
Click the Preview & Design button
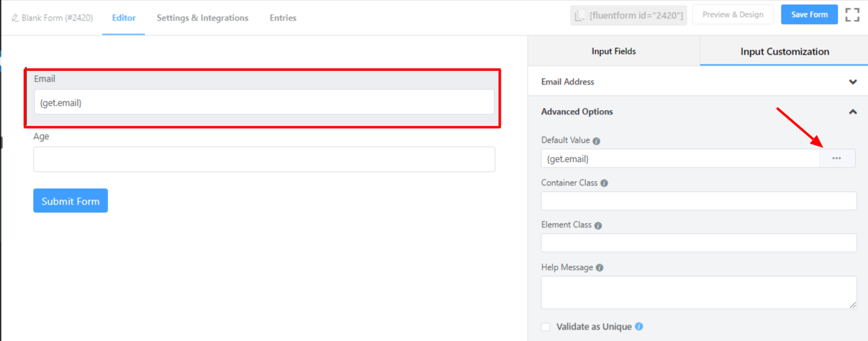click(732, 15)
